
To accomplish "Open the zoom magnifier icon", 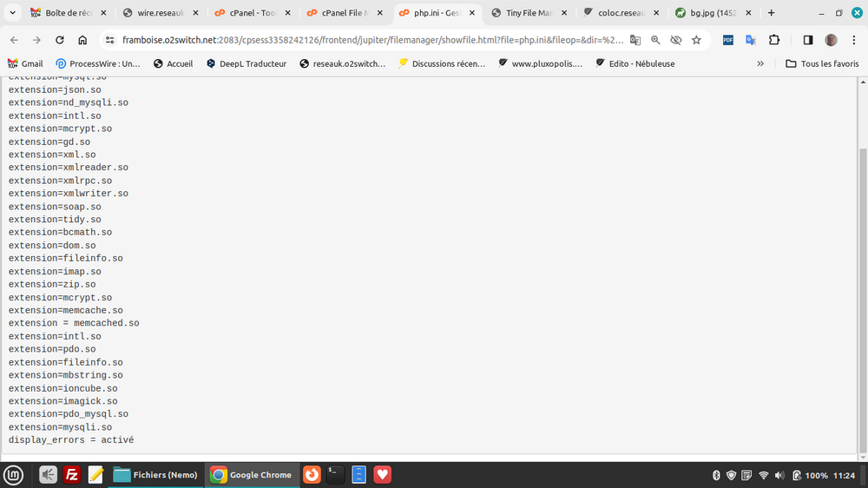I will coord(655,40).
